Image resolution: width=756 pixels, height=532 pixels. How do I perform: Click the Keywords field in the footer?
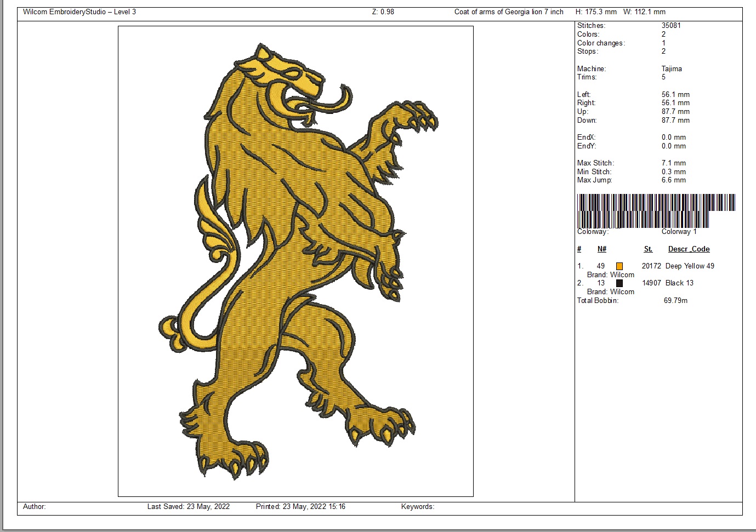tap(417, 507)
